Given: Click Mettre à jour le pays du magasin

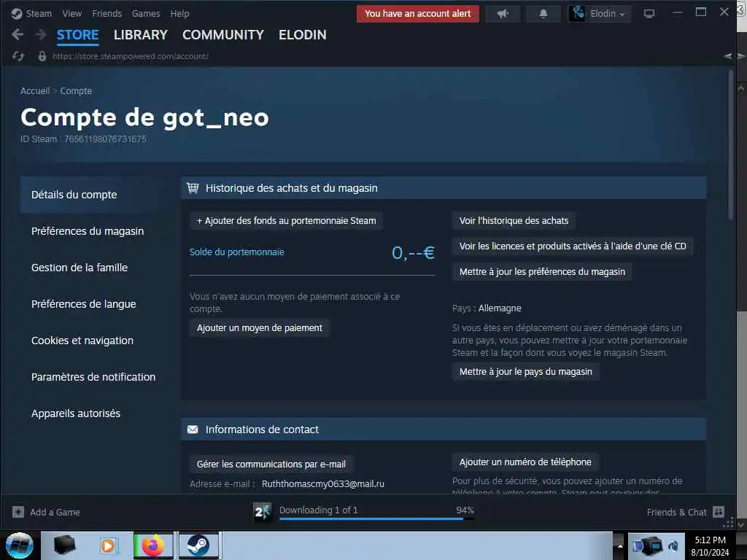Looking at the screenshot, I should pyautogui.click(x=525, y=372).
